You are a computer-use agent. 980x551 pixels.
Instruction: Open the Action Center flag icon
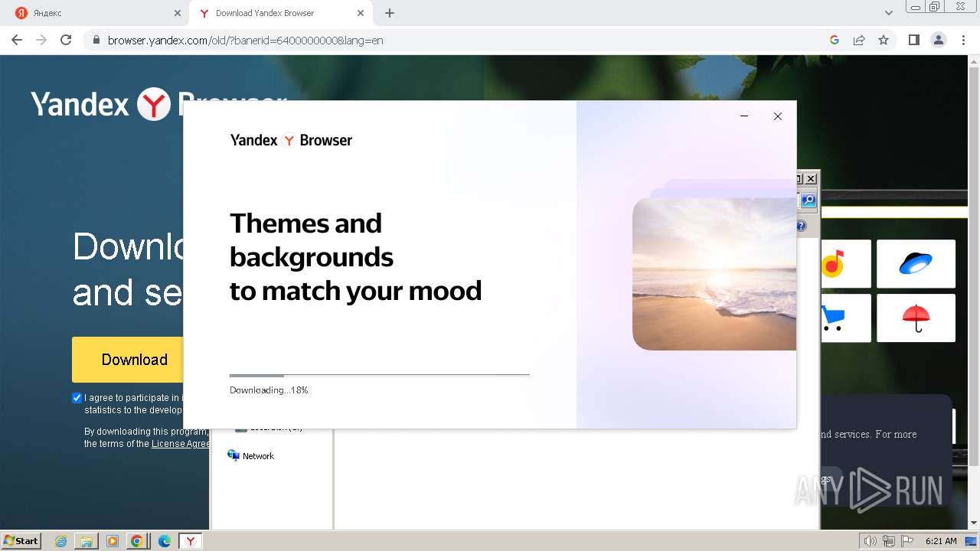[906, 541]
